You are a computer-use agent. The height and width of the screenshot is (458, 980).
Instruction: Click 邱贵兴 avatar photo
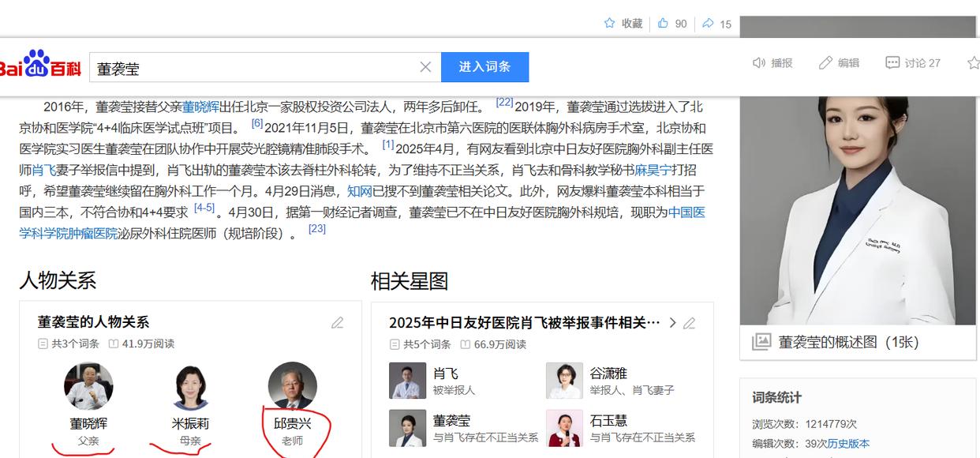[x=293, y=386]
